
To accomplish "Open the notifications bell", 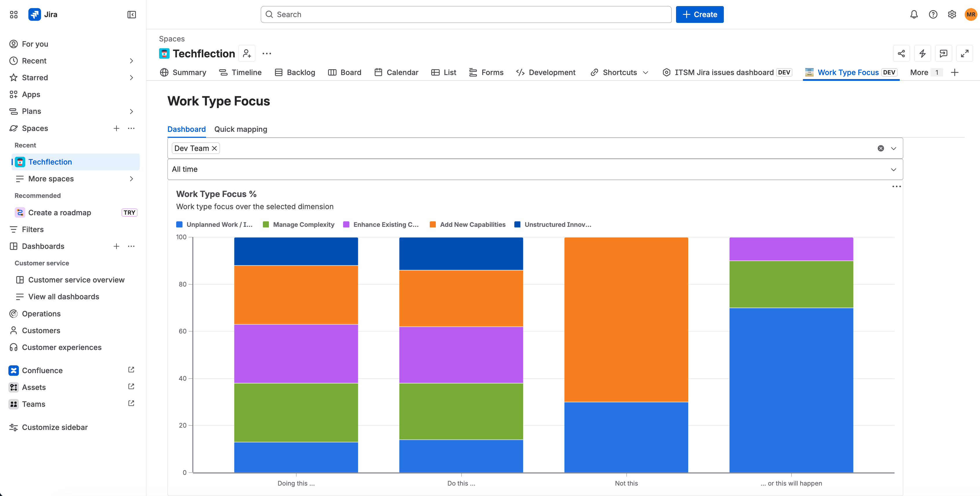I will [x=914, y=14].
